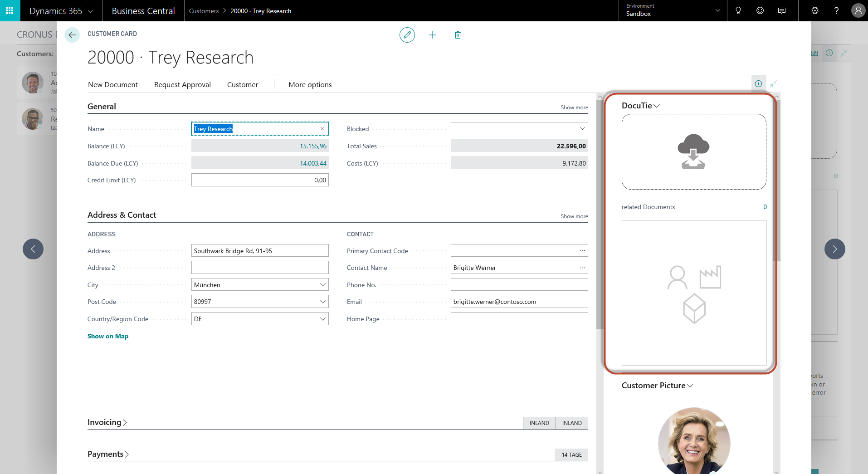Click the Address field Southwark Bridge Rd
The image size is (868, 474).
(260, 251)
